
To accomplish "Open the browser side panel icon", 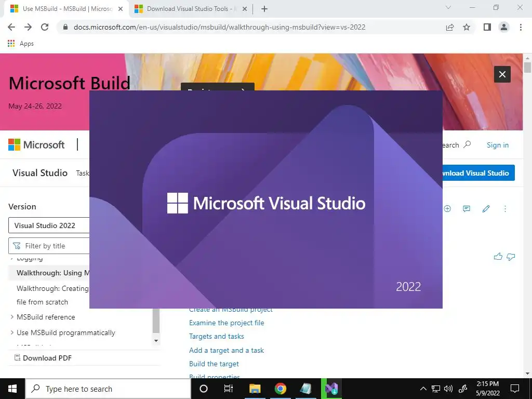I will tap(487, 27).
